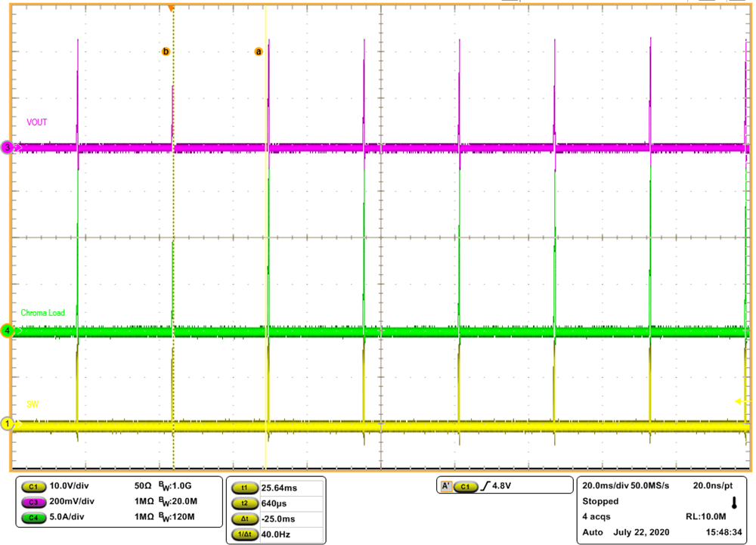Toggle the channel 3 VOUT waveform marker
The height and width of the screenshot is (545, 756).
click(7, 148)
